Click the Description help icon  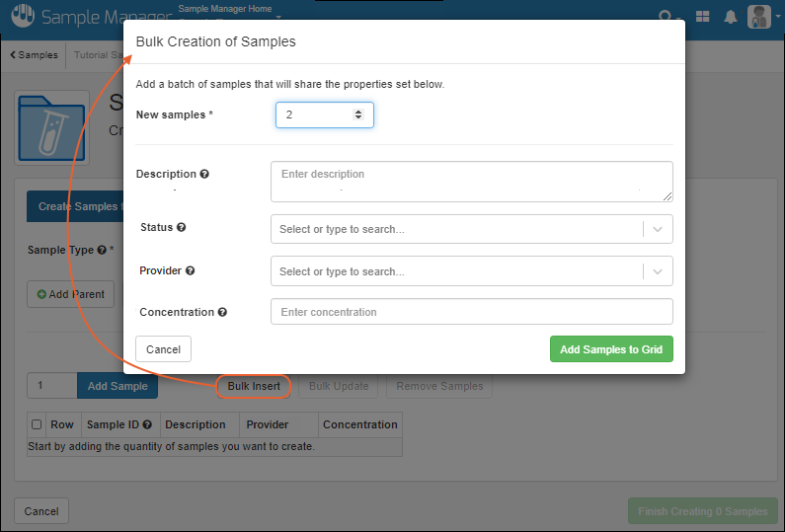(x=204, y=174)
